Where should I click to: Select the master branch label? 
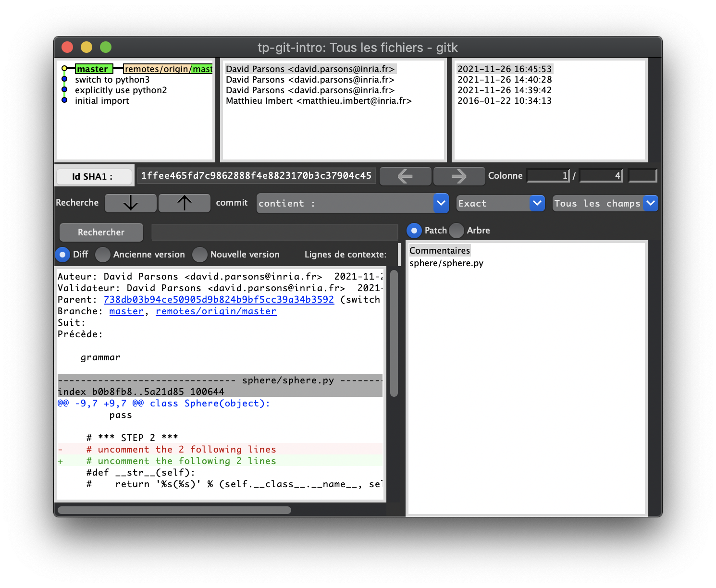[x=94, y=69]
